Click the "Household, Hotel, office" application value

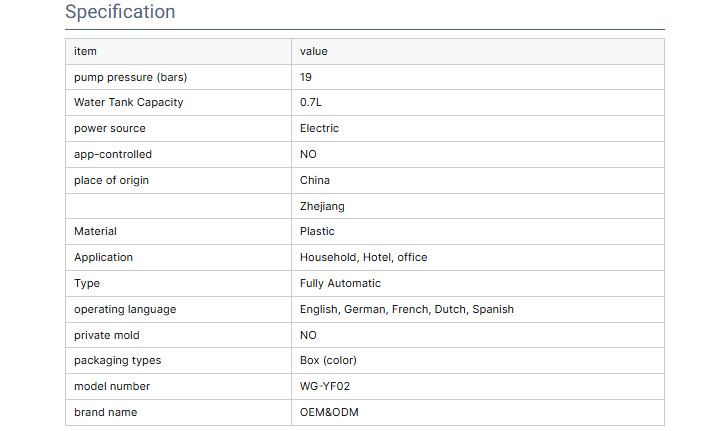(363, 258)
